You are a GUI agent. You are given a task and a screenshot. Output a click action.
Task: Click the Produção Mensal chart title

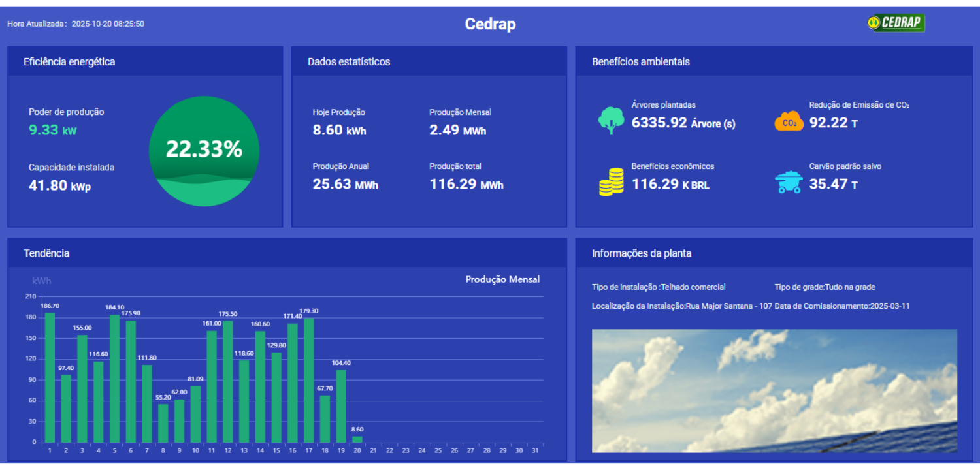click(502, 279)
